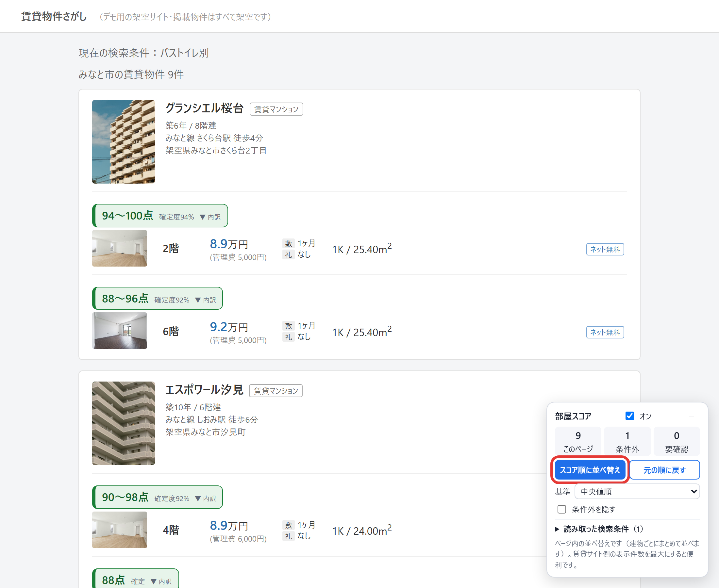Click 賃貸マンション tag beside エスポワール汐見

point(276,391)
